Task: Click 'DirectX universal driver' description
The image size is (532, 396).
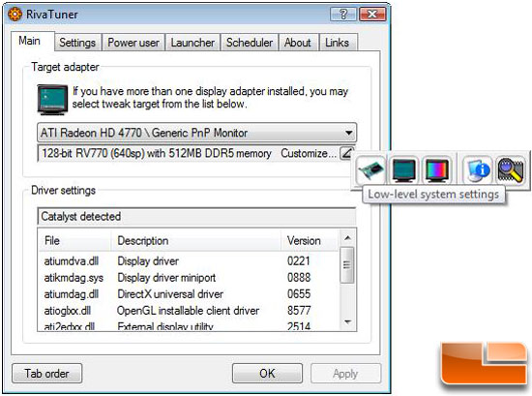Action: point(170,293)
